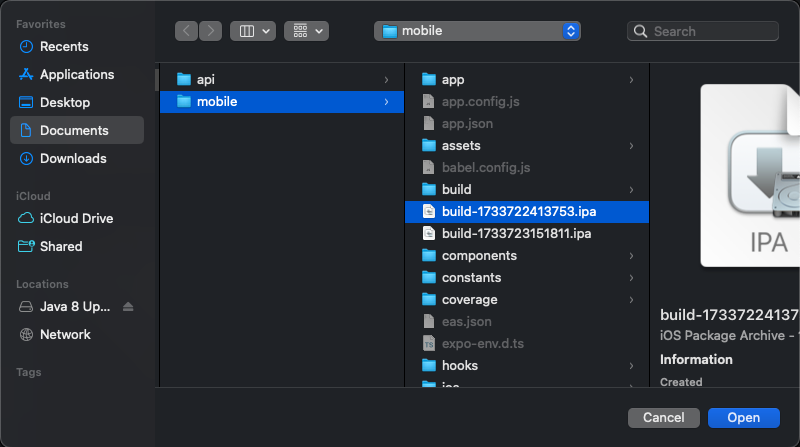The height and width of the screenshot is (447, 800).
Task: Click the Open button
Action: click(743, 417)
